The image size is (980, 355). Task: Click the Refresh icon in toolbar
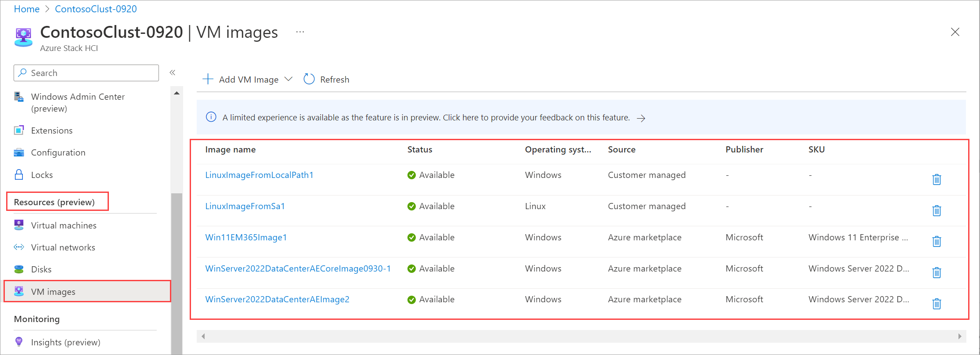click(309, 79)
